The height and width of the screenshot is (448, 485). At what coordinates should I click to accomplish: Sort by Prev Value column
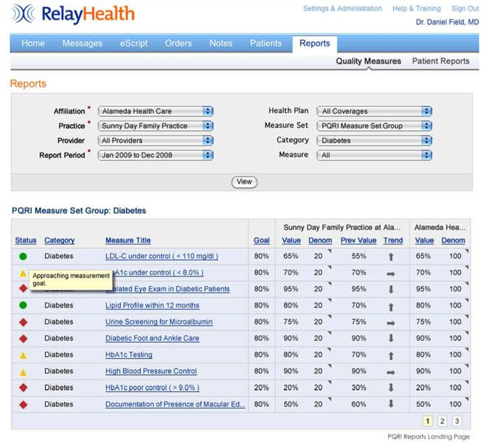click(x=358, y=240)
